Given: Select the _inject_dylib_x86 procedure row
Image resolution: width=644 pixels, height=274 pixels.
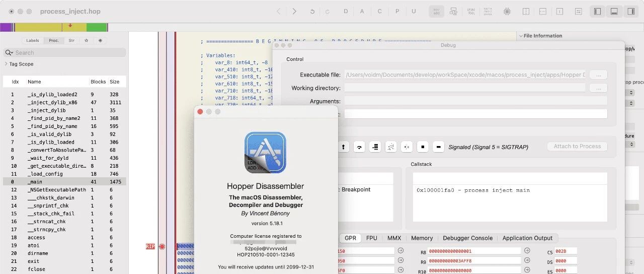Looking at the screenshot, I should [64, 102].
